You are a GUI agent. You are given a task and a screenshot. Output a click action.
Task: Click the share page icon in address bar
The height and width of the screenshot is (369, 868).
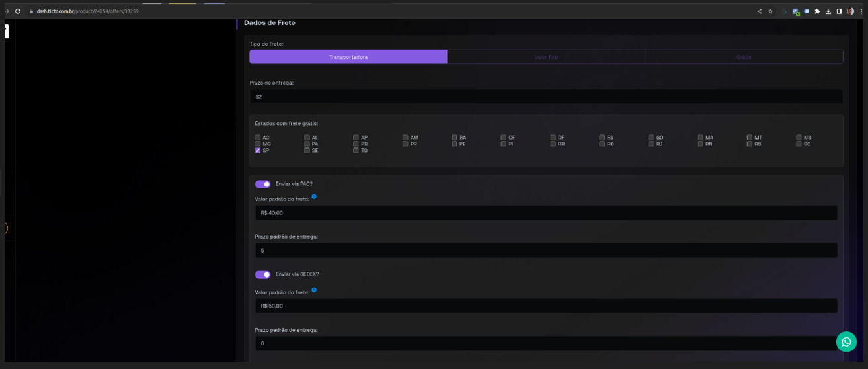click(759, 11)
